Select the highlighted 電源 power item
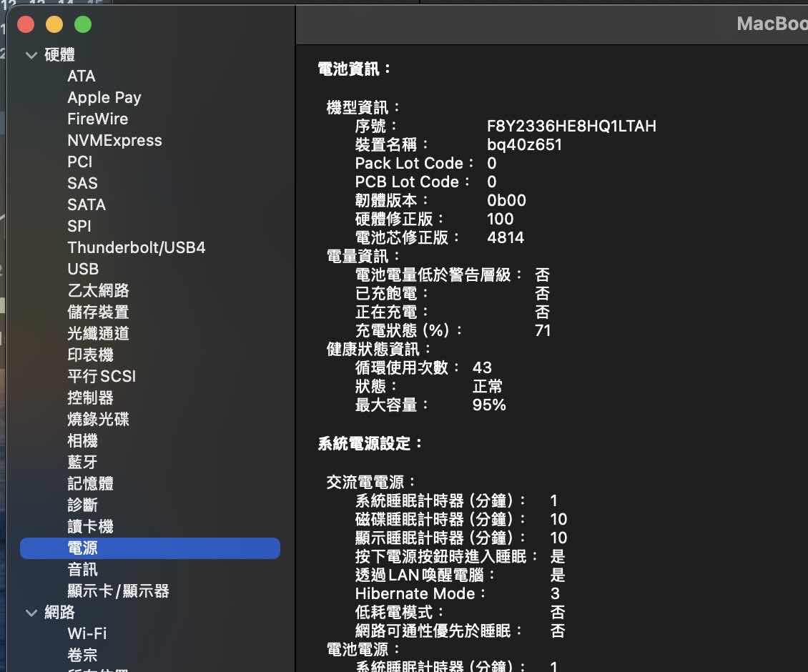Viewport: 808px width, 672px height. coord(82,548)
